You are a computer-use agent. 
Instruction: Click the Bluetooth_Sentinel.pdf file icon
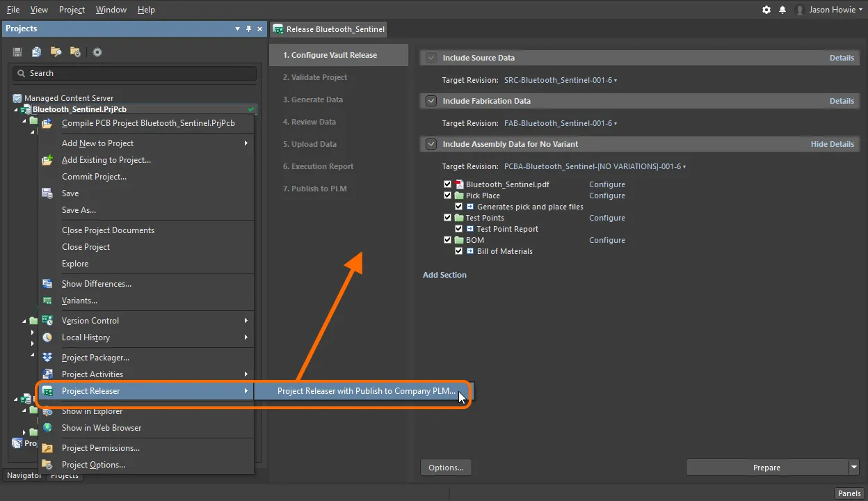[x=460, y=184]
